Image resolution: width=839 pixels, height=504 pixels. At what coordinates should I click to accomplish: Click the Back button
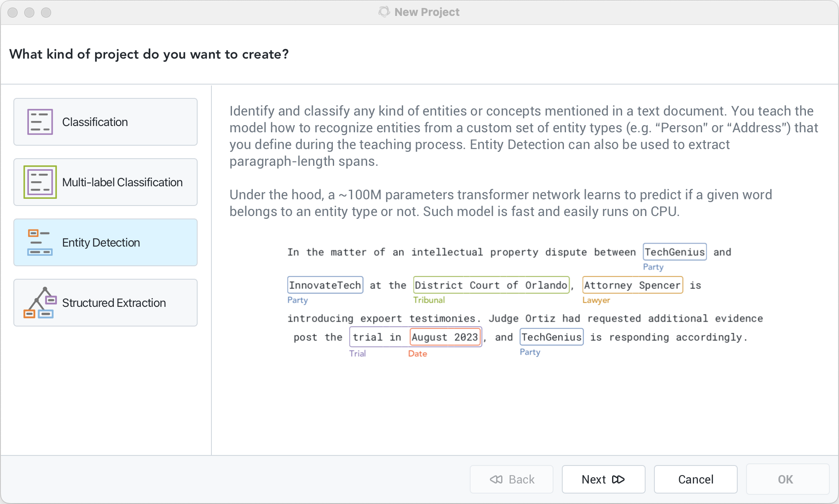pyautogui.click(x=512, y=479)
